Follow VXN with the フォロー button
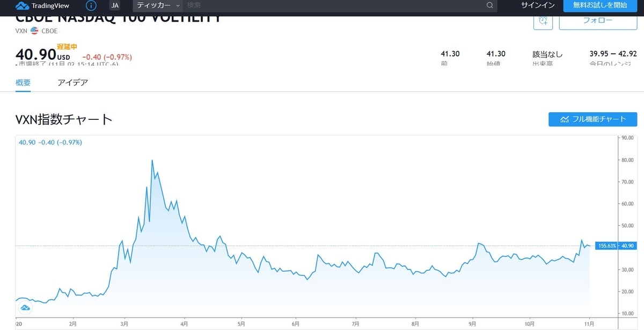Viewport: 644px width, 330px height. tap(598, 21)
